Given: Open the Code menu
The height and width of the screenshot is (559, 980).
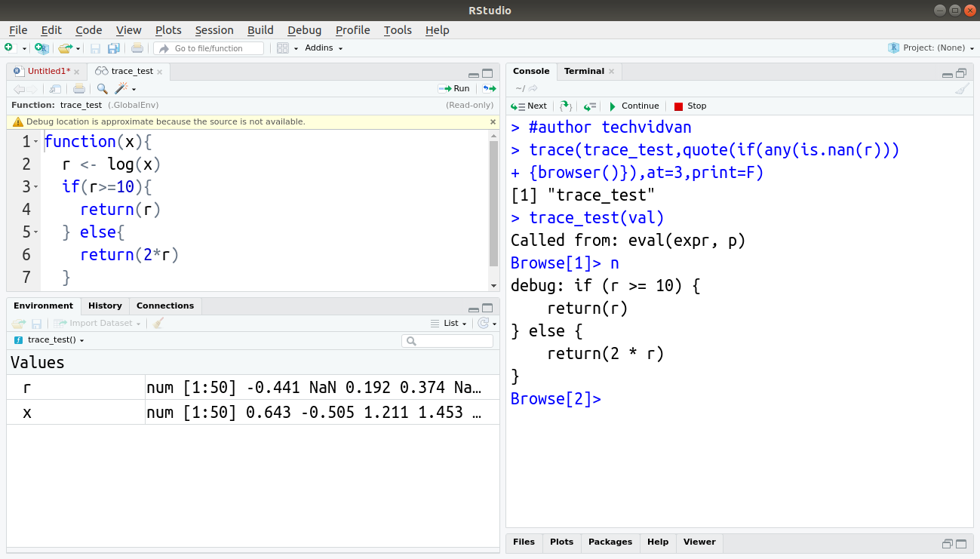Looking at the screenshot, I should coord(88,30).
